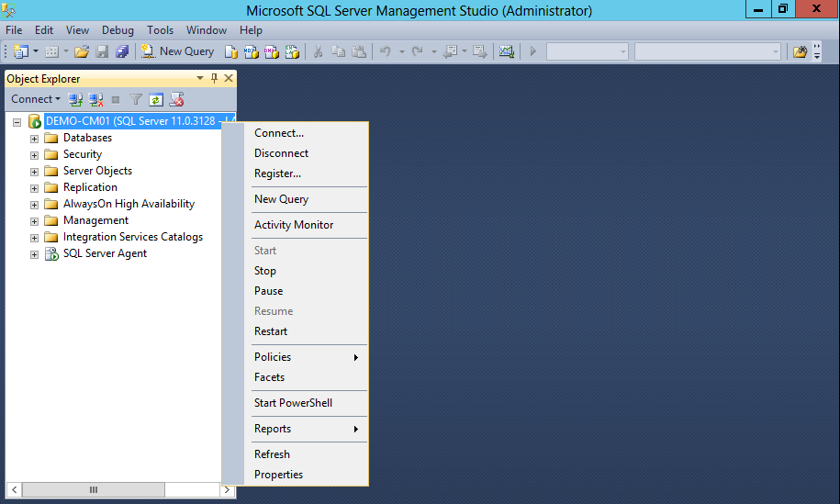Click the Disconnect server icon in Object Explorer
The height and width of the screenshot is (504, 840).
[x=95, y=99]
